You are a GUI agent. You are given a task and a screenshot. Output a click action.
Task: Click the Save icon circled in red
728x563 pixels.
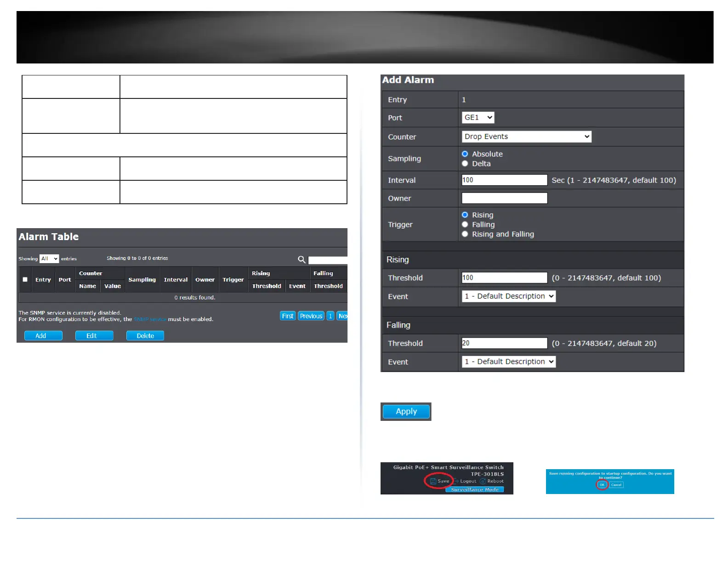[x=433, y=481]
